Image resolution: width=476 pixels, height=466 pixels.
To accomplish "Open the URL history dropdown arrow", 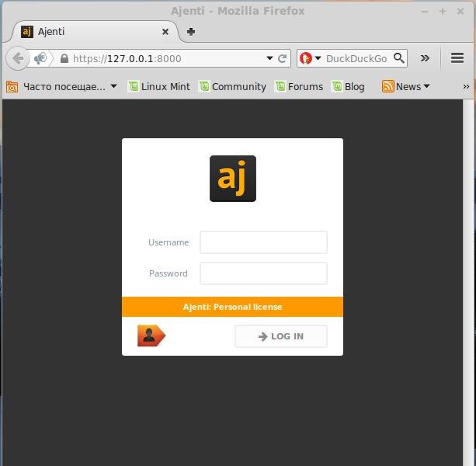I will 269,58.
